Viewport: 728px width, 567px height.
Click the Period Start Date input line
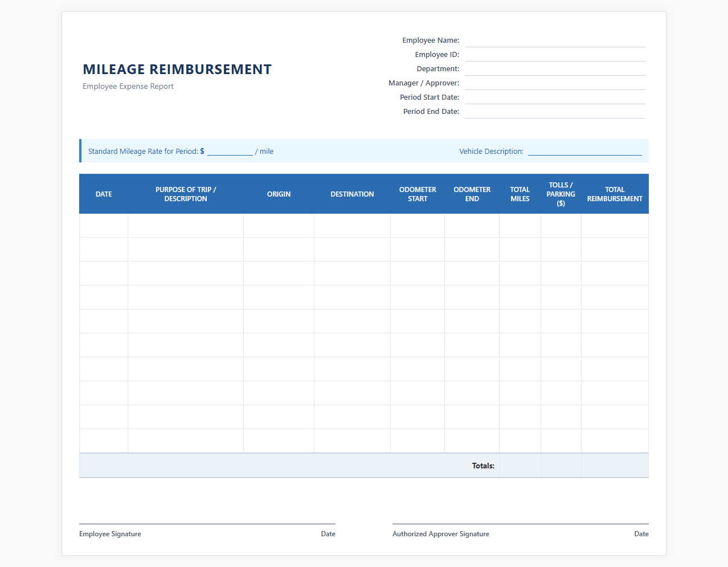tap(555, 97)
